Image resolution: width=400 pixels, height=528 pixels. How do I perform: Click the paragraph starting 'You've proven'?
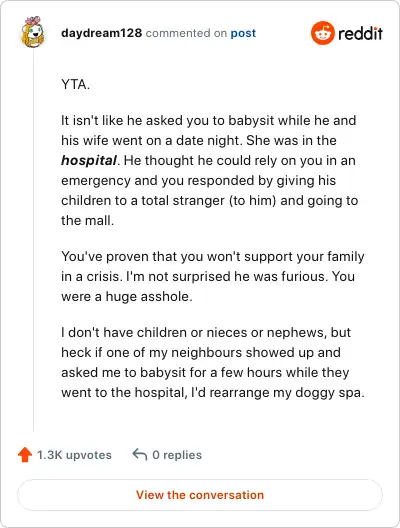(212, 276)
